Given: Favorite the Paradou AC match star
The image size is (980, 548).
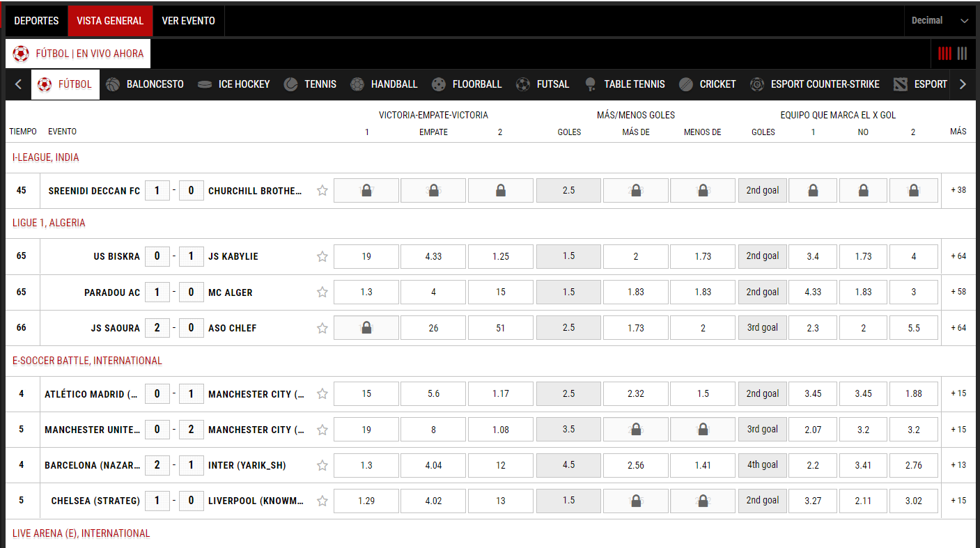Looking at the screenshot, I should tap(322, 292).
